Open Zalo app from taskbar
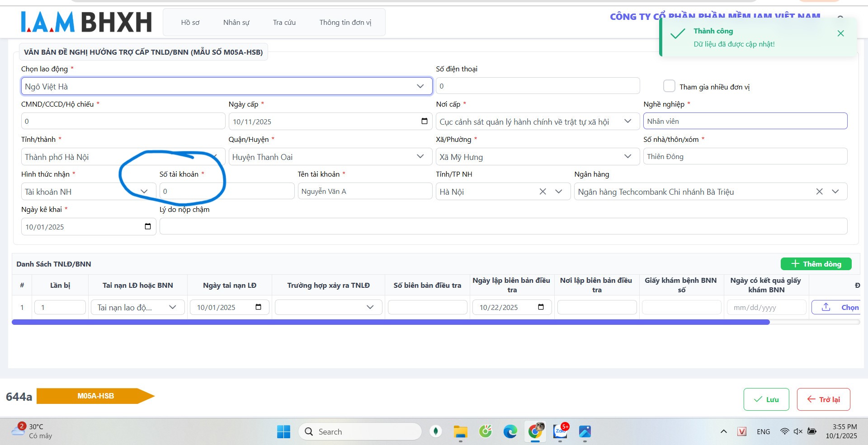 pyautogui.click(x=561, y=432)
